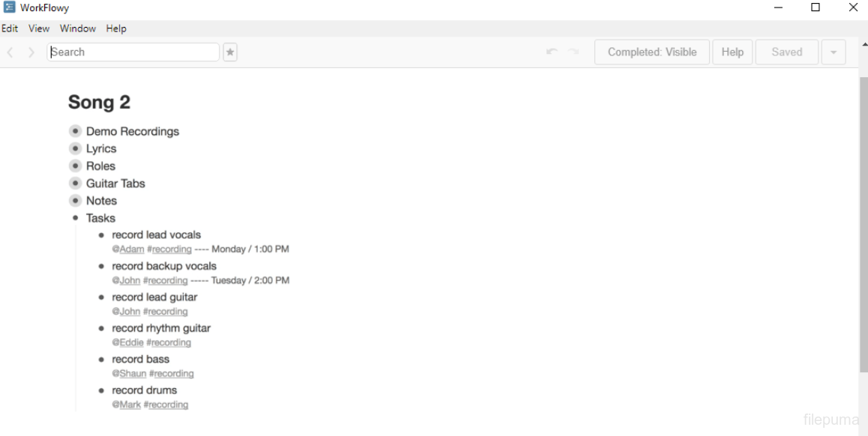Screen dimensions: 868x436
Task: Click the redo arrow icon
Action: [x=573, y=52]
